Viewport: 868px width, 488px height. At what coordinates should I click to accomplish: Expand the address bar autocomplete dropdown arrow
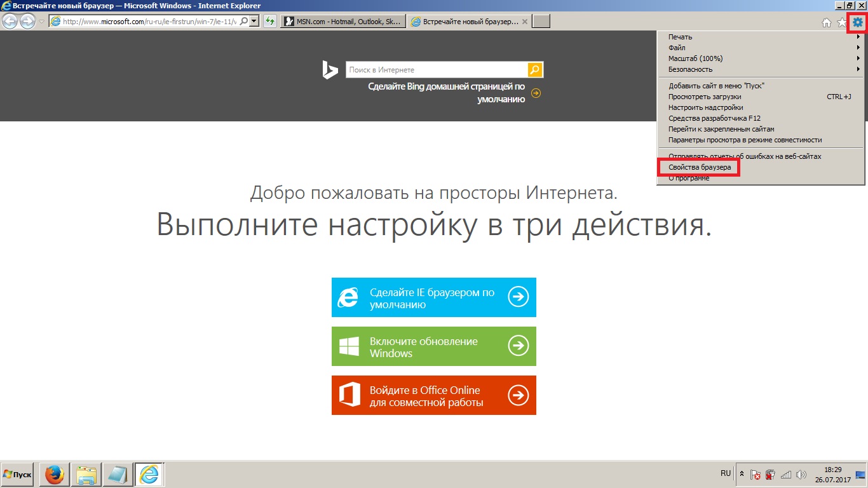point(254,22)
